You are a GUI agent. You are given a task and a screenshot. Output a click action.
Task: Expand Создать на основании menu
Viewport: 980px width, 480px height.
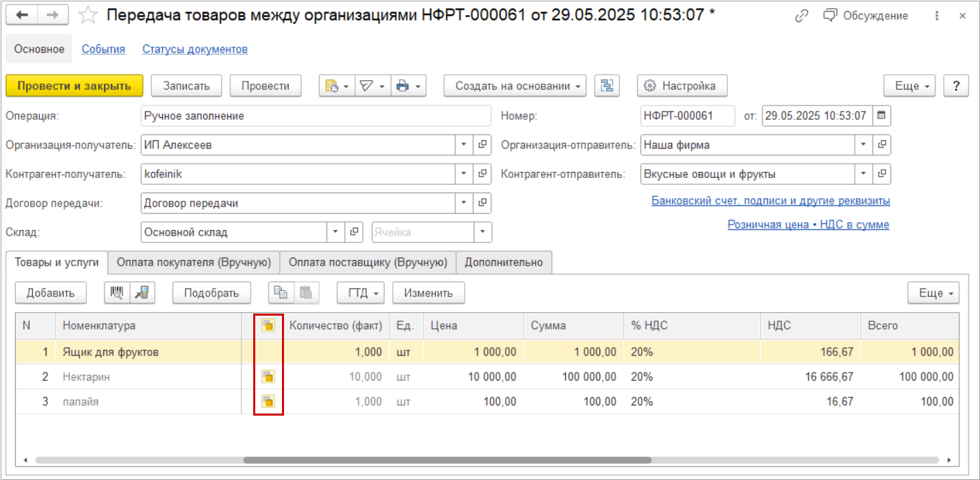[515, 86]
